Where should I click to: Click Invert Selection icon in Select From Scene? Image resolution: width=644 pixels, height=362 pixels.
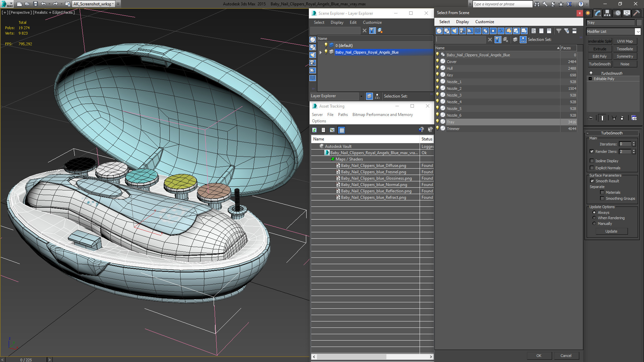click(549, 31)
